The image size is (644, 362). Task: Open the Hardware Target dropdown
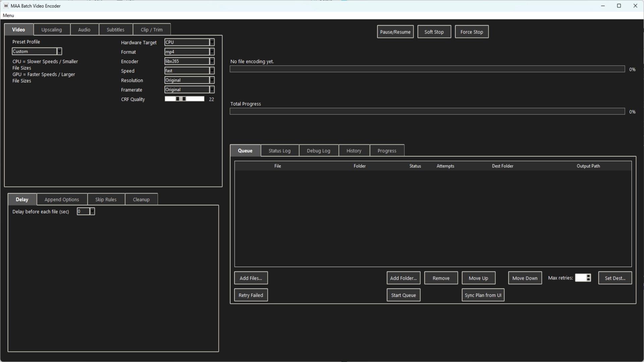(x=212, y=42)
